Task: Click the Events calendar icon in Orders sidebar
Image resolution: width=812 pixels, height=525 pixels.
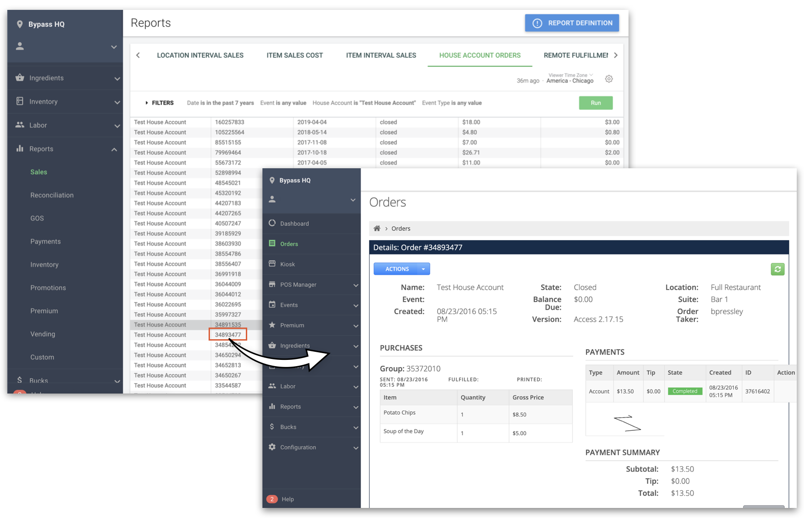Action: point(272,304)
